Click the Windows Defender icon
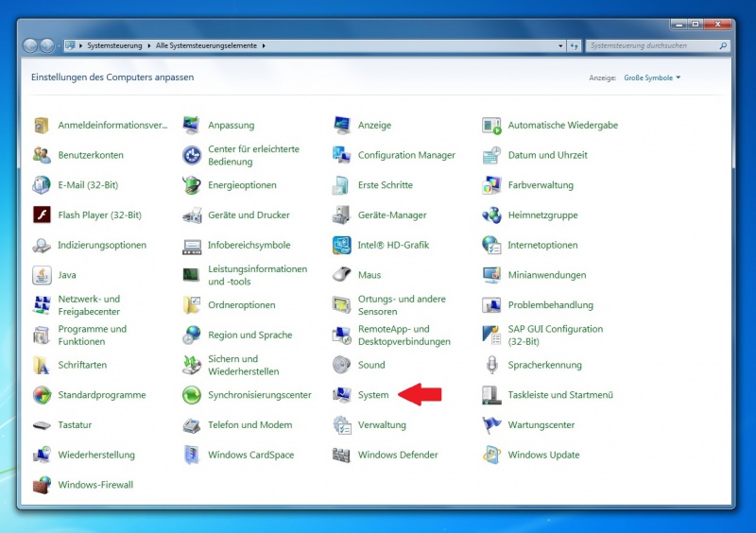Viewport: 756px width, 533px height. (342, 455)
